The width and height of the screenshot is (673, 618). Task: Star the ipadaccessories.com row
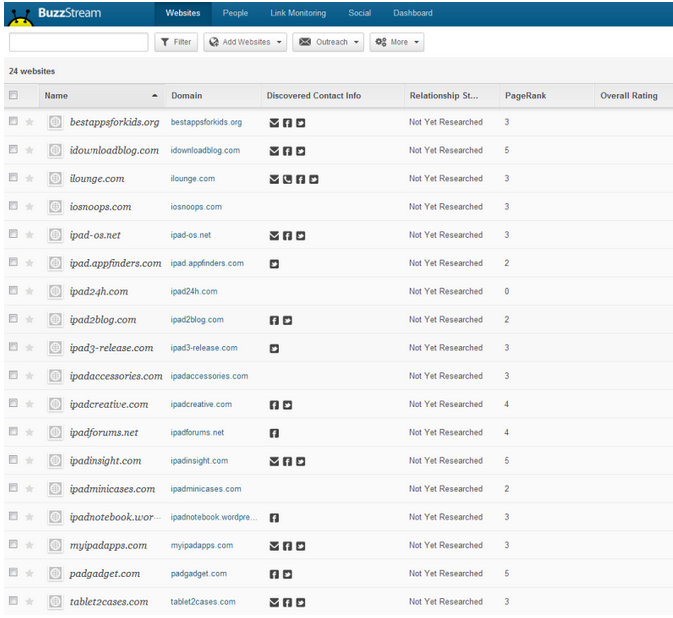coord(29,376)
